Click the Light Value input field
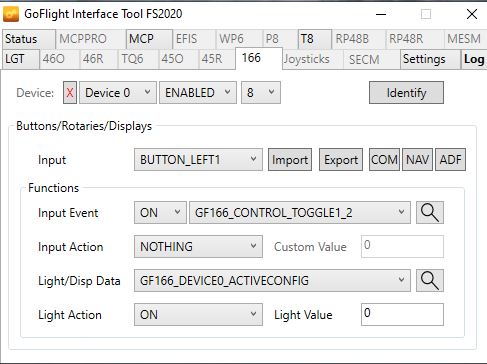487x364 pixels. pyautogui.click(x=402, y=314)
